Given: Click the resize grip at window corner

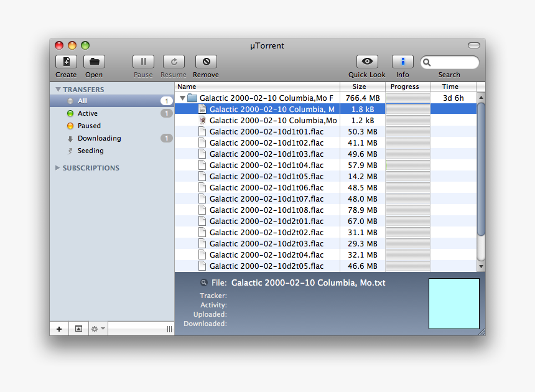Looking at the screenshot, I should tap(481, 332).
